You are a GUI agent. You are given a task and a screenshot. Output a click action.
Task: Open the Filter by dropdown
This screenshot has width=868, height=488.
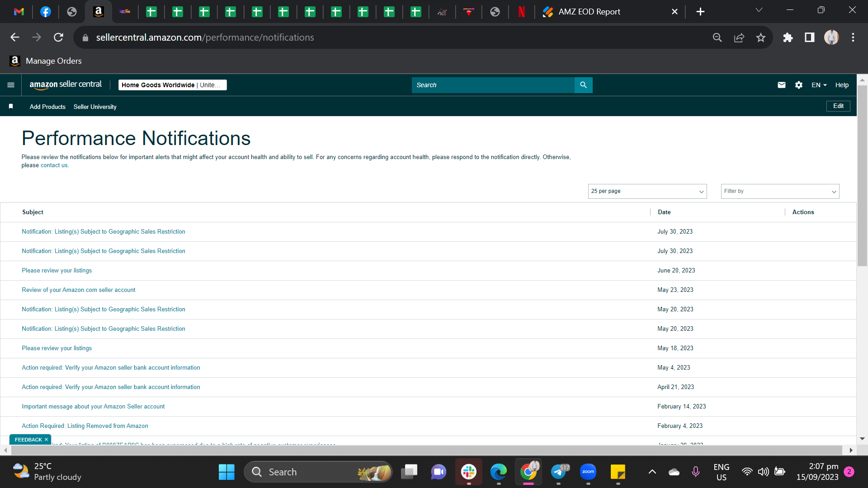(780, 191)
